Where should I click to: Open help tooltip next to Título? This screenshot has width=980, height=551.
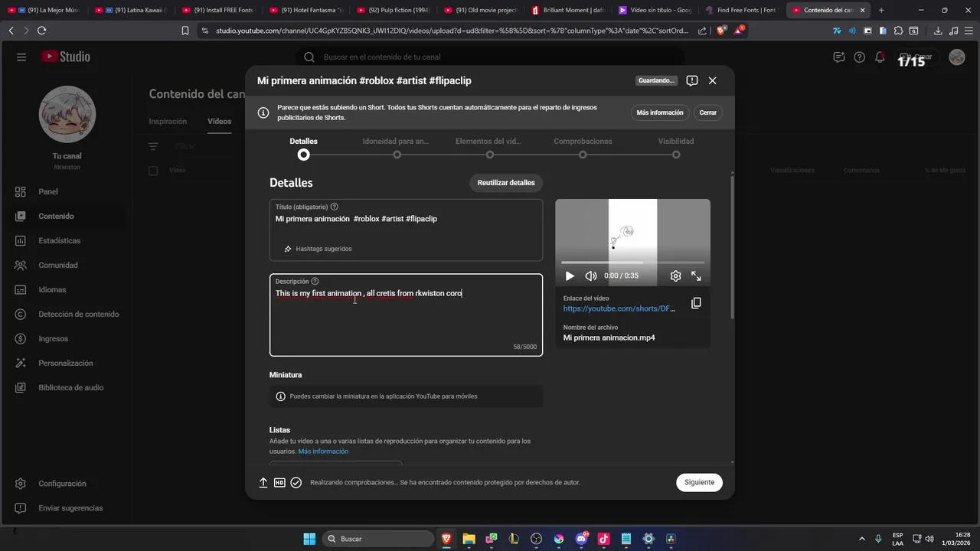(335, 207)
